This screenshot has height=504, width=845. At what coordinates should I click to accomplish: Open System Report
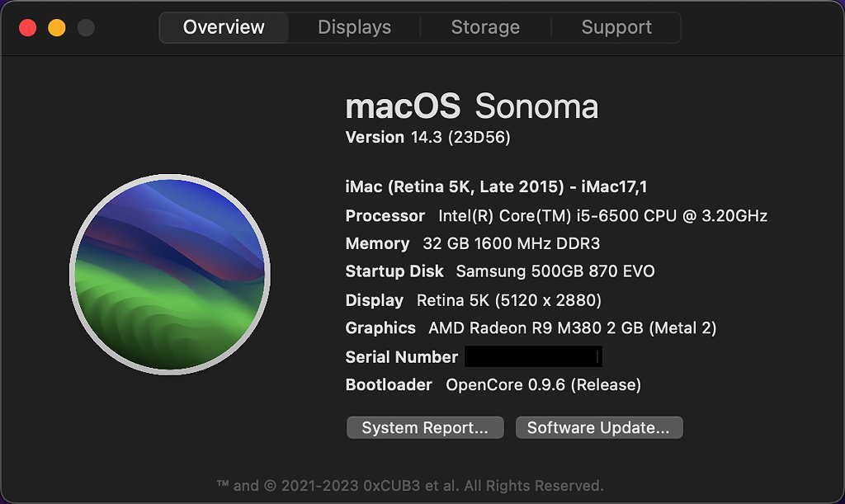[x=425, y=427]
